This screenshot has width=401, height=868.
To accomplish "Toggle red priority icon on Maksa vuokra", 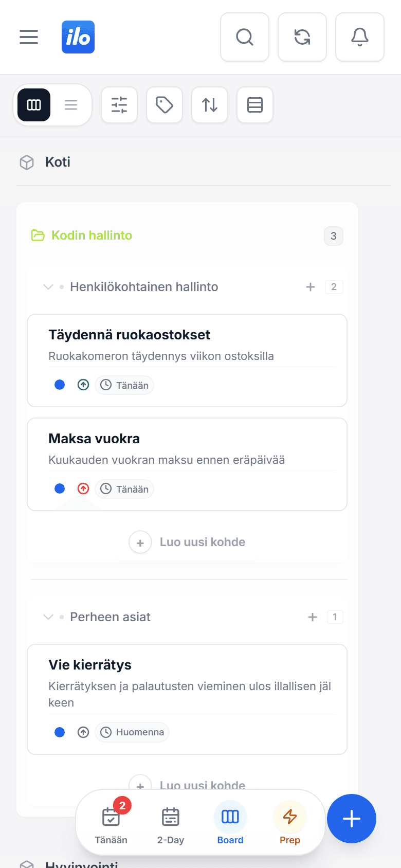I will (83, 489).
